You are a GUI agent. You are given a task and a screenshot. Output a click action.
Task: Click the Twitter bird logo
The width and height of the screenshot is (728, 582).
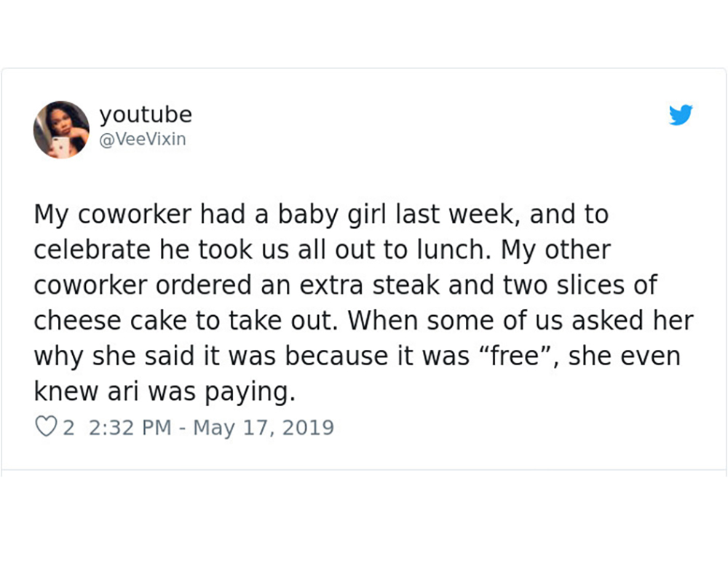(681, 115)
